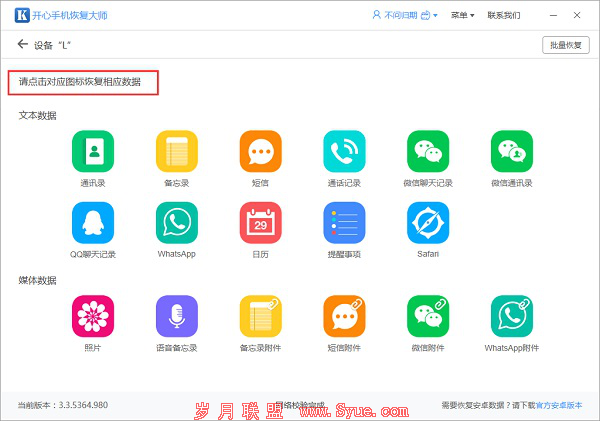Select the 微信通讯录 WeChat contacts icon
This screenshot has width=600, height=421.
coord(512,151)
